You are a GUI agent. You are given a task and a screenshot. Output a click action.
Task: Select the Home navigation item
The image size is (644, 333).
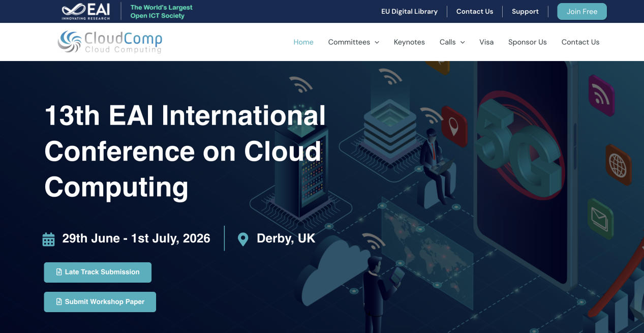click(303, 42)
